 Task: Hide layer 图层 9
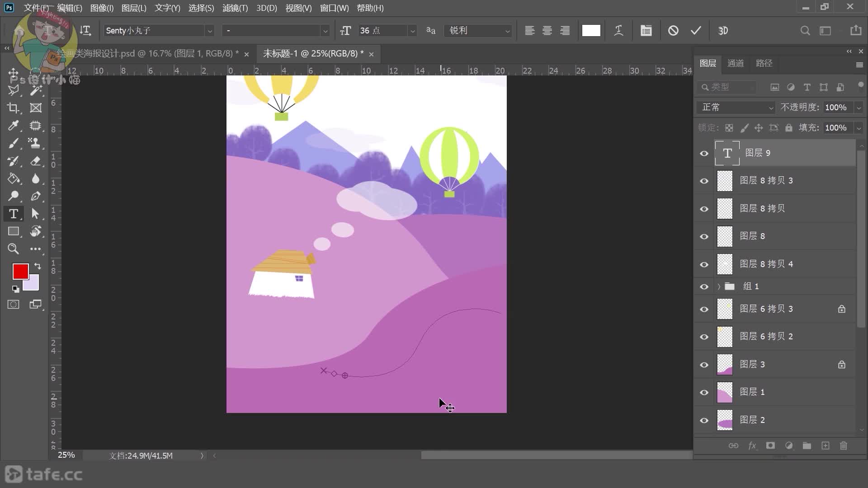pyautogui.click(x=704, y=153)
